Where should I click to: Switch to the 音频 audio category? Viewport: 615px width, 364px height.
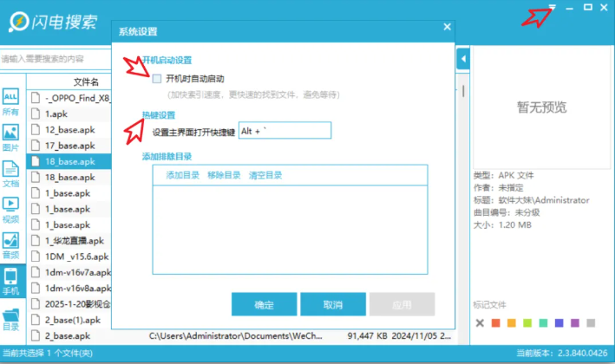pos(10,245)
